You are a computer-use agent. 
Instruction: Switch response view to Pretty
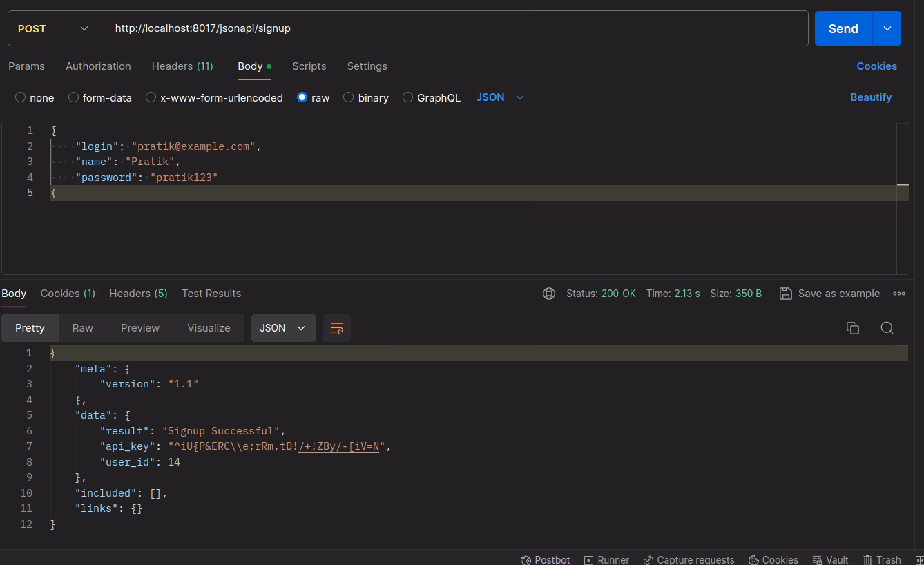tap(30, 328)
